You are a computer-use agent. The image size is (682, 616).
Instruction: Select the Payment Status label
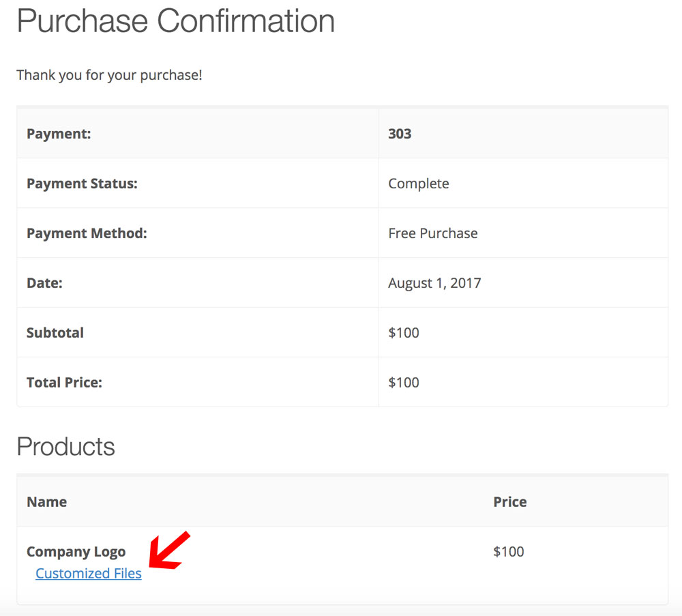point(82,184)
